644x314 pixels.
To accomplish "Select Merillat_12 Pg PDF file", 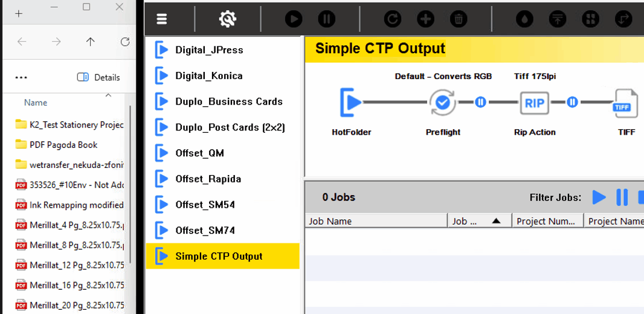I will [69, 265].
